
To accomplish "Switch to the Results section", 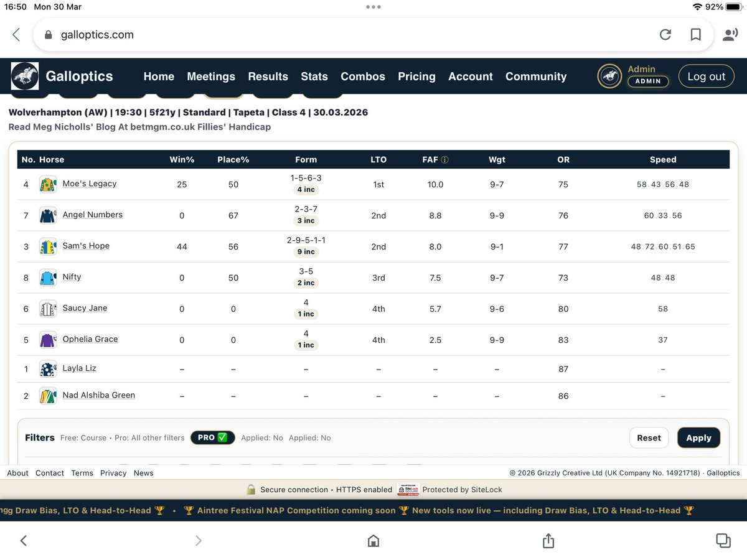I will 268,77.
